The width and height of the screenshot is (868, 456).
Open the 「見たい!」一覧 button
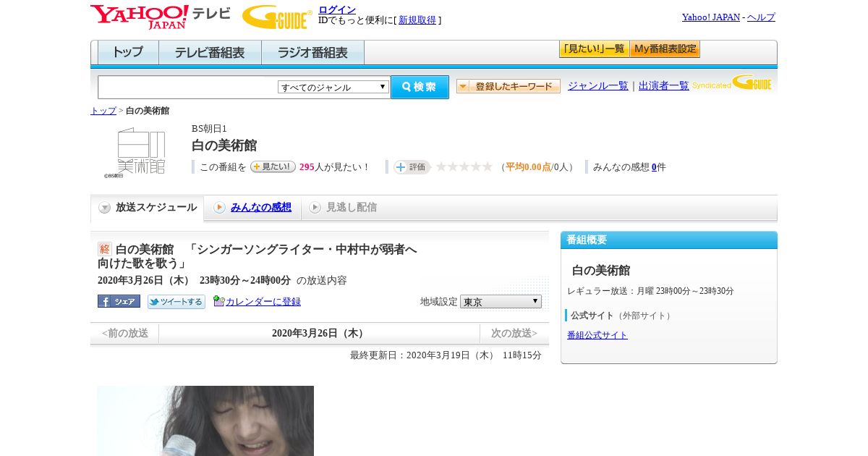(594, 49)
